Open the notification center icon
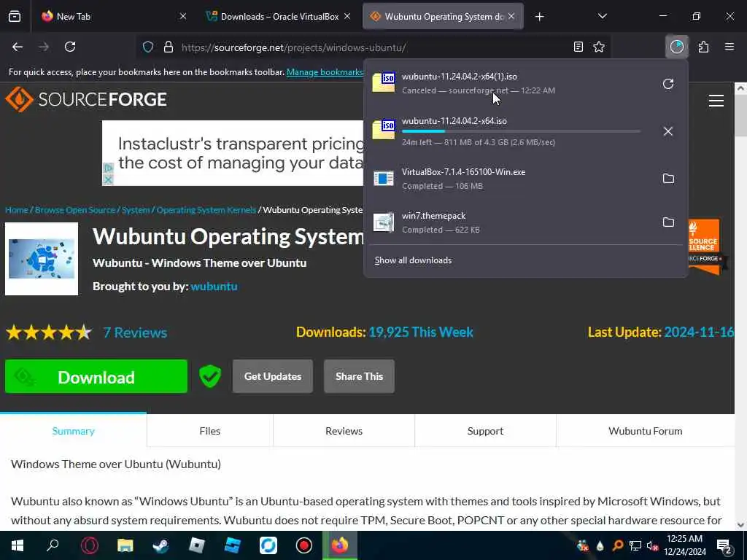 pyautogui.click(x=724, y=545)
